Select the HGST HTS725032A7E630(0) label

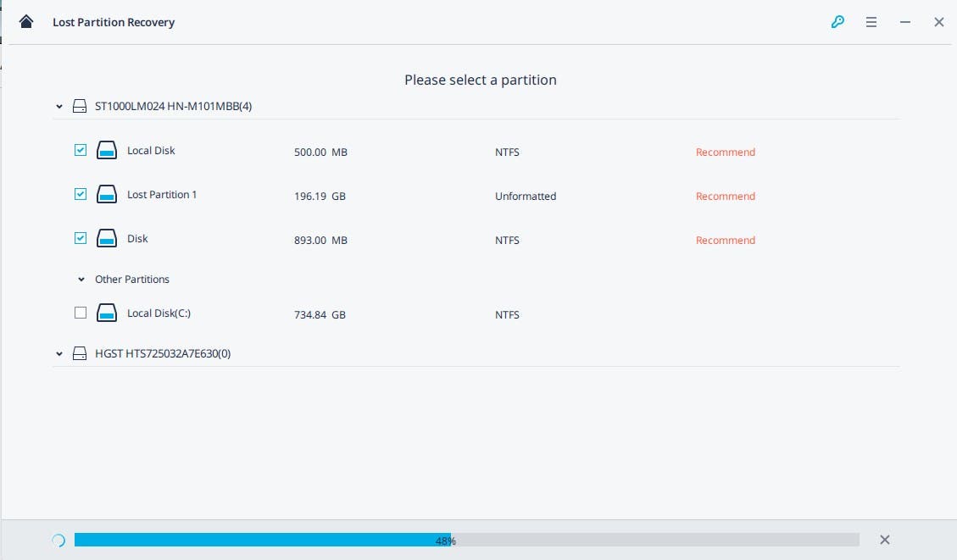[163, 354]
